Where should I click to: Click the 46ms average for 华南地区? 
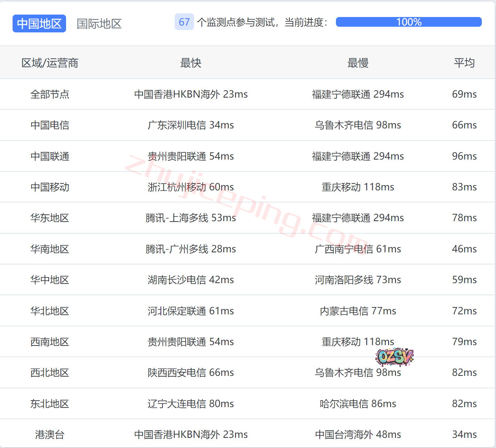click(464, 249)
